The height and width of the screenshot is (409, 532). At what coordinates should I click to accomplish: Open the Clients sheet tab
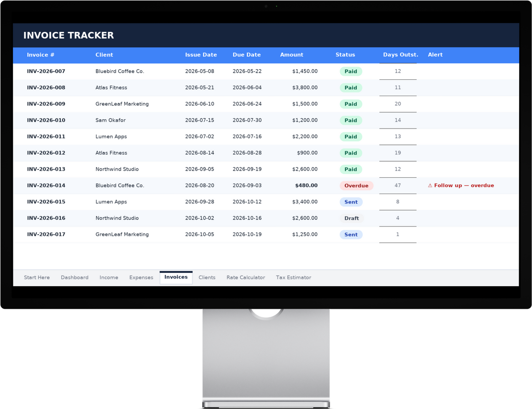click(207, 277)
